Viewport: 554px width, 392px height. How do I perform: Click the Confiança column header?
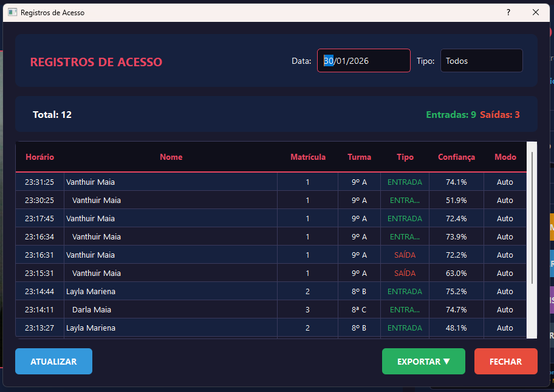(x=456, y=157)
